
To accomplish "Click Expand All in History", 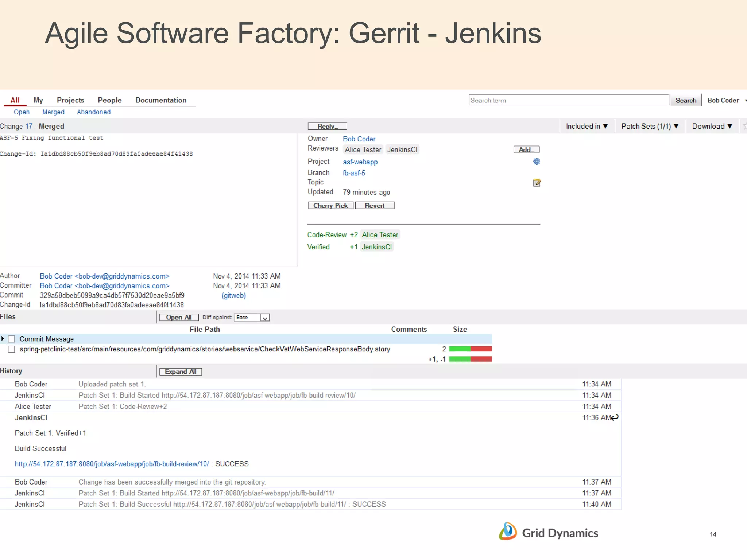I will pyautogui.click(x=181, y=372).
